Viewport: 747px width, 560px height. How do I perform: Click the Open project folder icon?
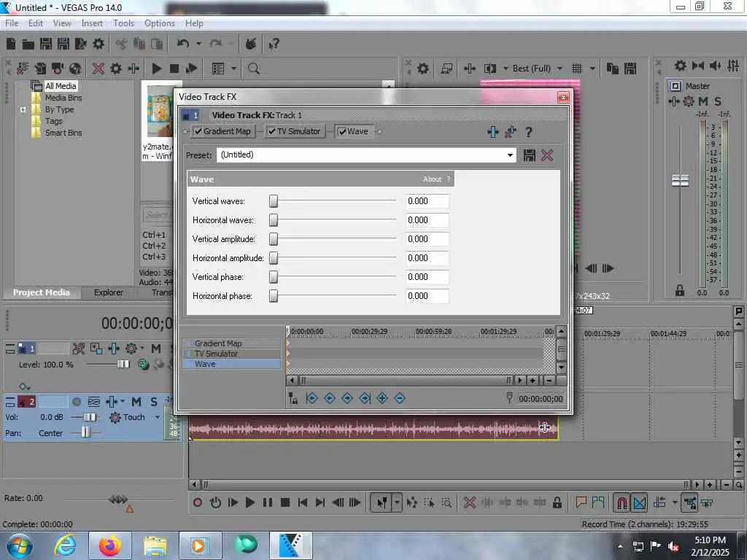[28, 44]
